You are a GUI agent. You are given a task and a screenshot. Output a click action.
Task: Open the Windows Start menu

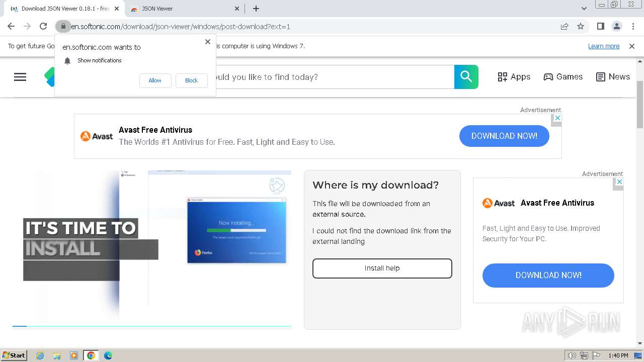click(x=14, y=355)
